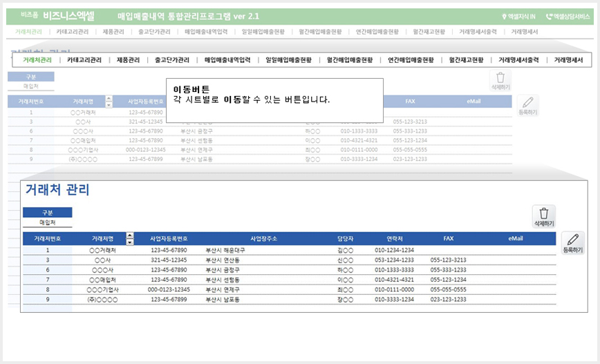Open 제품관리 in the bold enlarged menu bar
This screenshot has width=600, height=364.
128,60
